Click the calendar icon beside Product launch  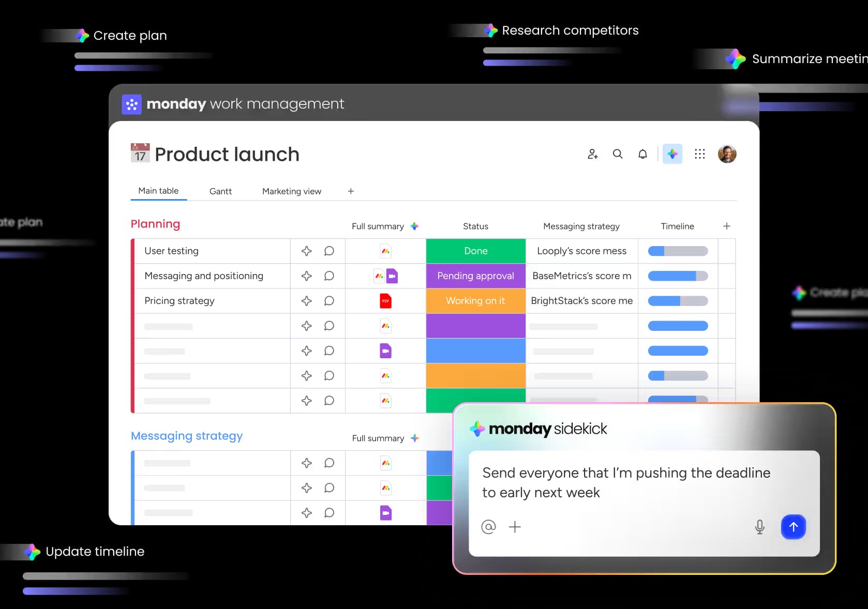(140, 153)
